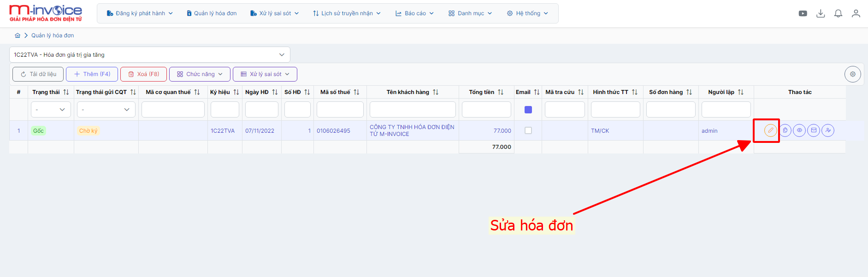
Task: Click Xoá (F8) button
Action: pyautogui.click(x=143, y=74)
